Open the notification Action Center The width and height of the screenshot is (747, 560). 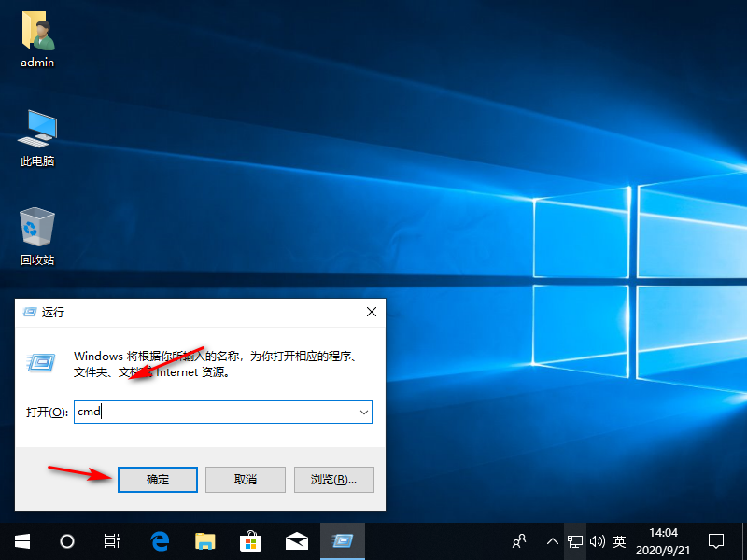pos(716,540)
